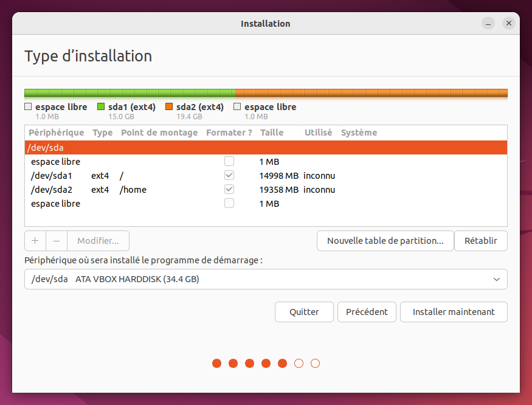Toggle format checkbox for /dev/sda2

(229, 190)
